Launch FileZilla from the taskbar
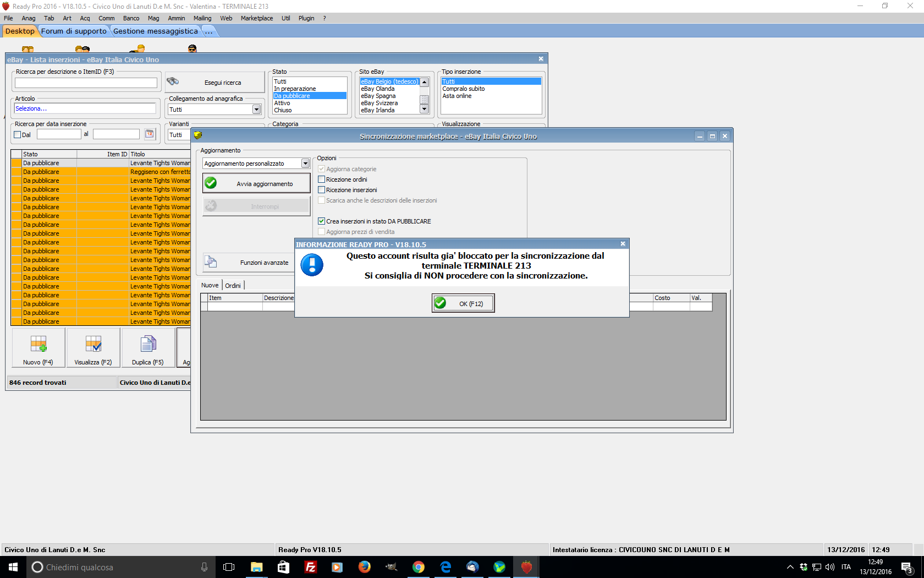 point(310,567)
